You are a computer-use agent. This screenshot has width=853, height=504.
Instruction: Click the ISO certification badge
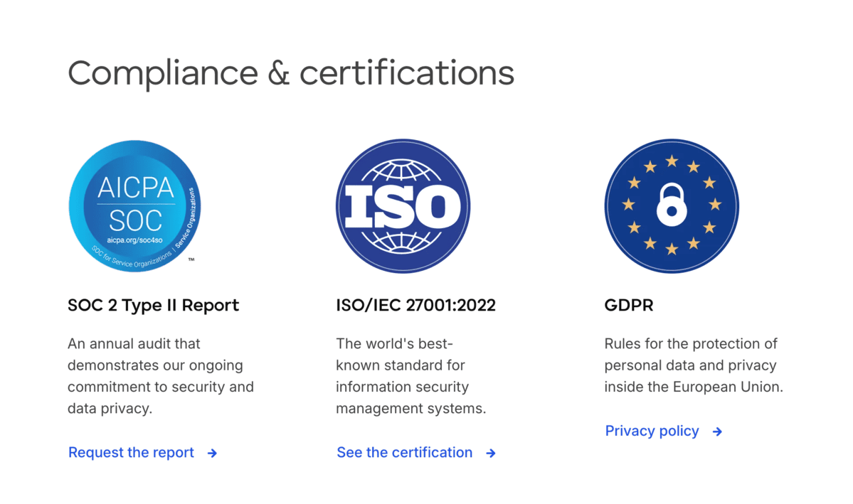[x=403, y=205]
